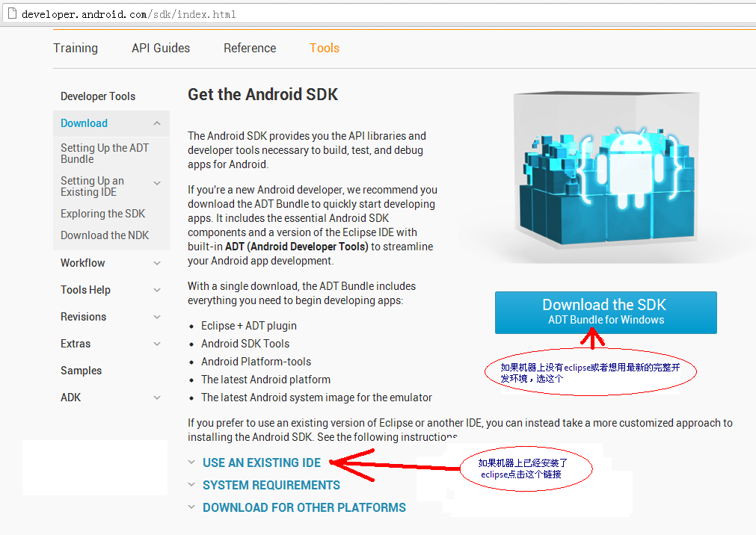Expand the Tools Help chevron
The image size is (756, 535).
pyautogui.click(x=157, y=290)
